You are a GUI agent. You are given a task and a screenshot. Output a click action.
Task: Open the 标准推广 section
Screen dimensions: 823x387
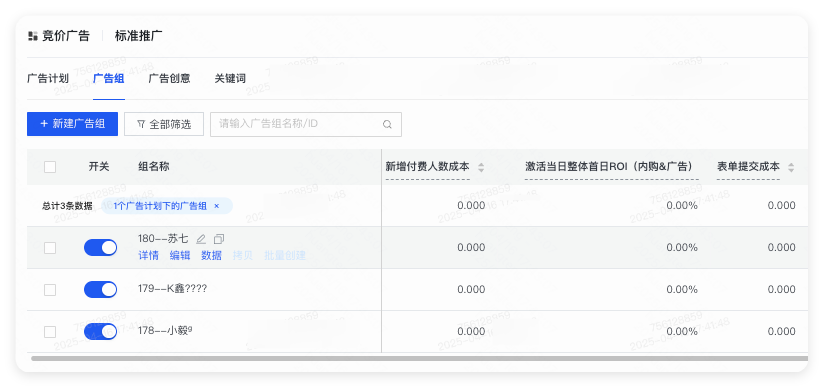(x=139, y=36)
